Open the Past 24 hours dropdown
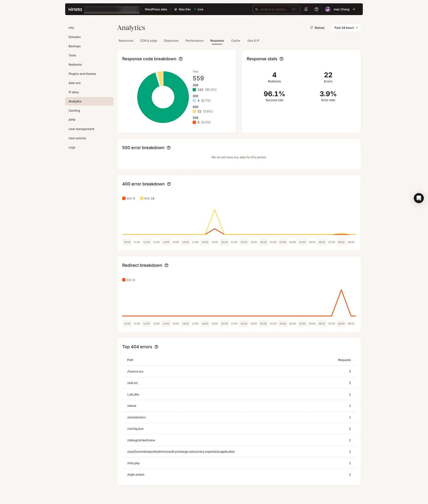The image size is (428, 504). click(x=346, y=28)
